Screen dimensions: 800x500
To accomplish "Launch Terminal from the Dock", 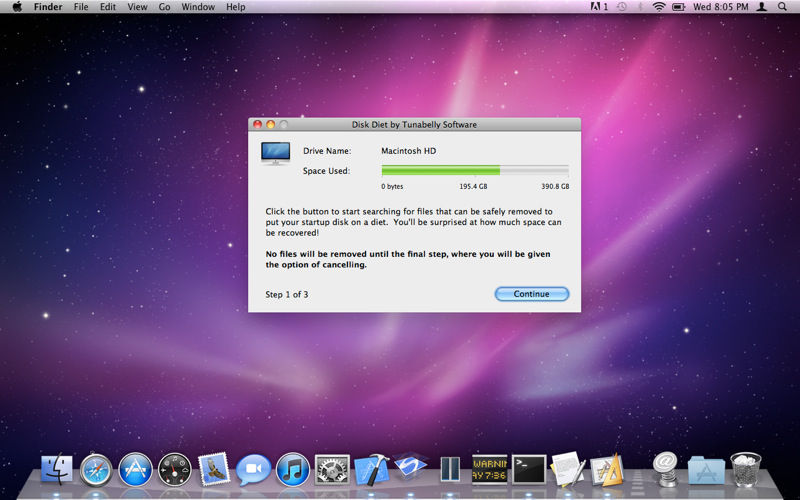I will coord(529,469).
